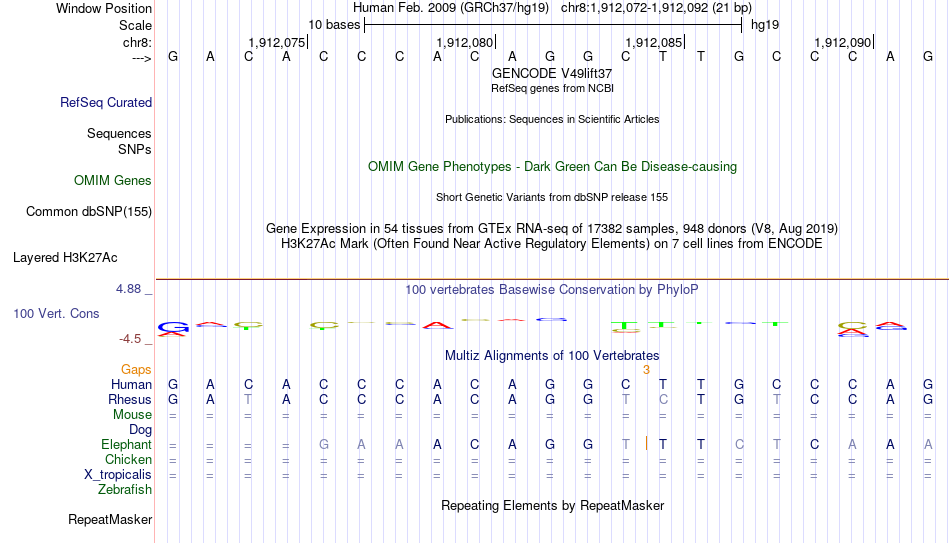The image size is (950, 543).
Task: Click the orange gap count 3
Action: (646, 370)
